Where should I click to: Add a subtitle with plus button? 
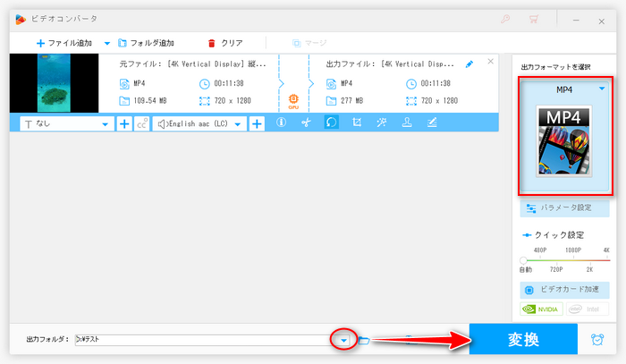[124, 123]
